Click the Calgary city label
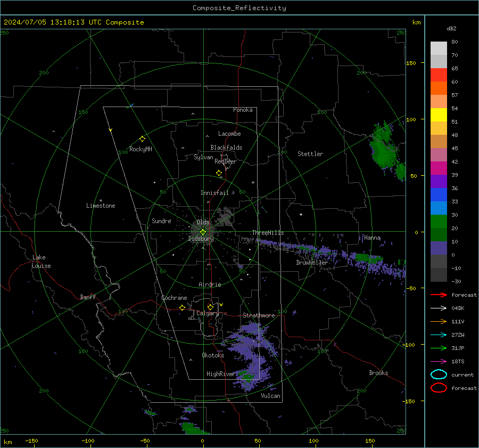The height and width of the screenshot is (448, 479). 208,313
